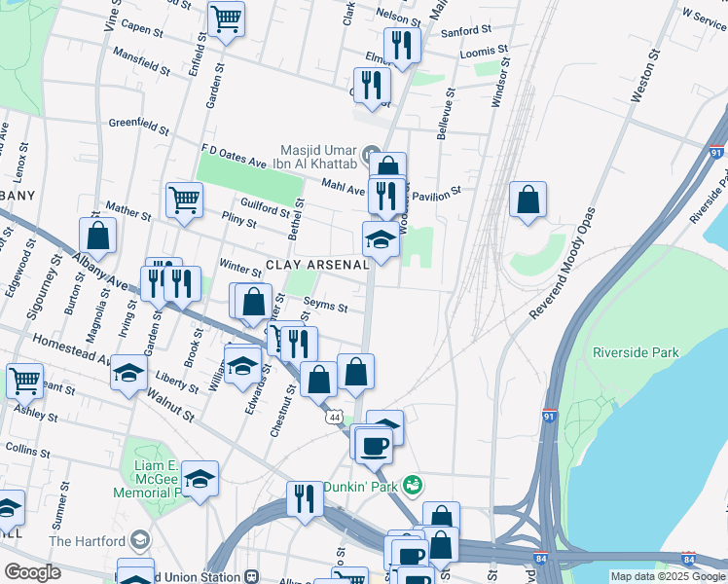Screen dimensions: 728x584
Task: Click the Dunkin' Park stadium icon
Action: click(x=413, y=486)
